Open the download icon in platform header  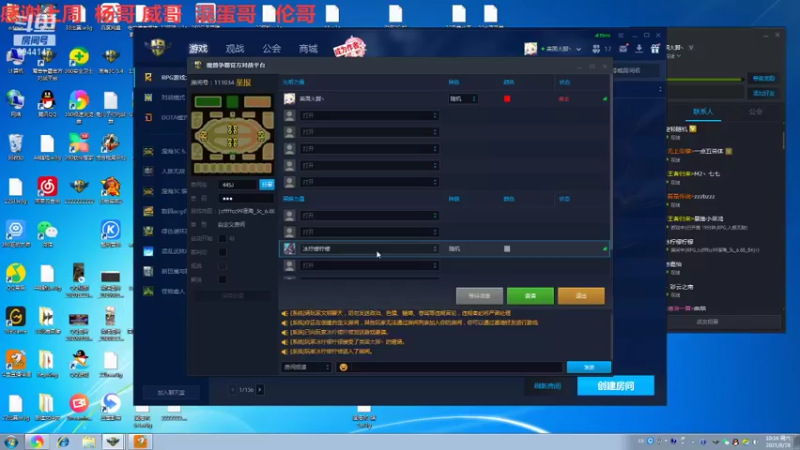tap(639, 48)
